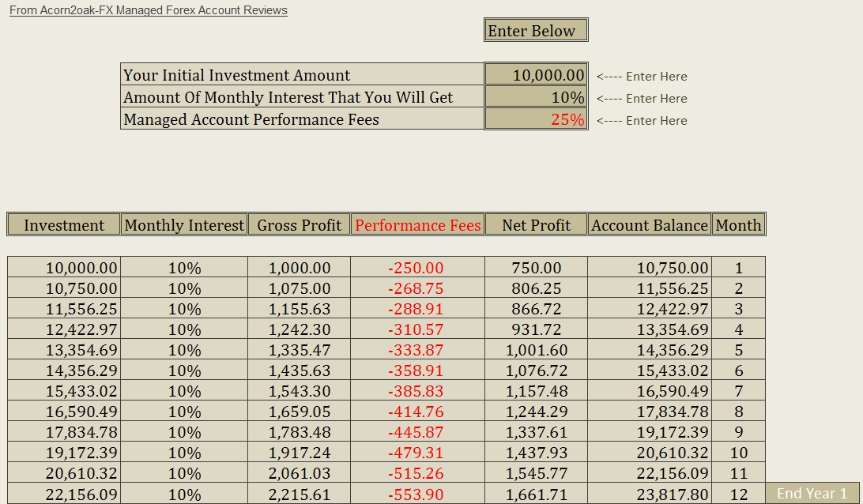The height and width of the screenshot is (504, 863).
Task: Click performance fee cell -515.26
Action: [418, 472]
